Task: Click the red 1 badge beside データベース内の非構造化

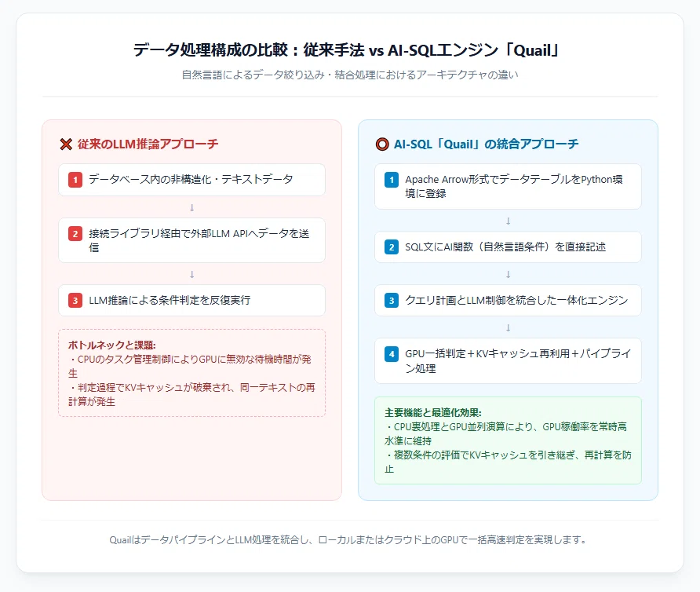Action: (x=75, y=180)
